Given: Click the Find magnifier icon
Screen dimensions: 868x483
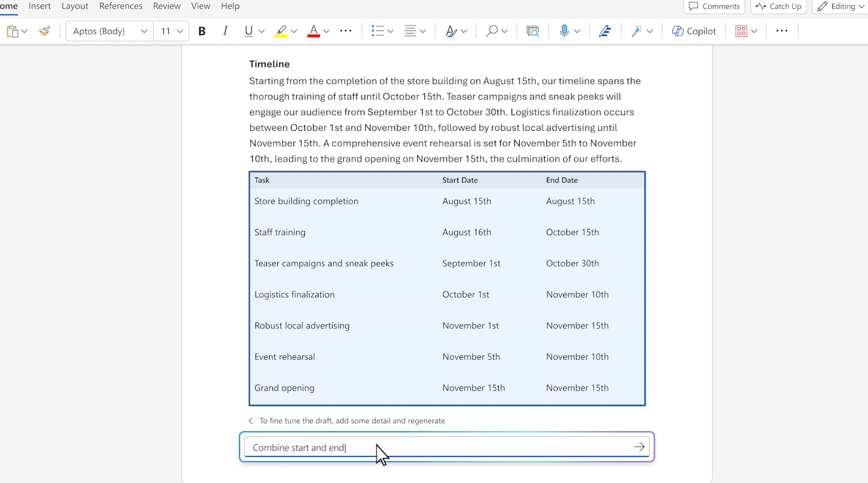Looking at the screenshot, I should pyautogui.click(x=492, y=31).
